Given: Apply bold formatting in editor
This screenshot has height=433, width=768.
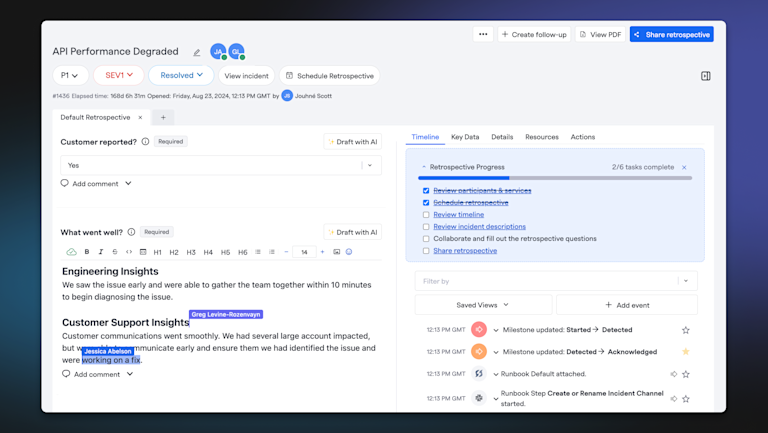Looking at the screenshot, I should tap(87, 252).
